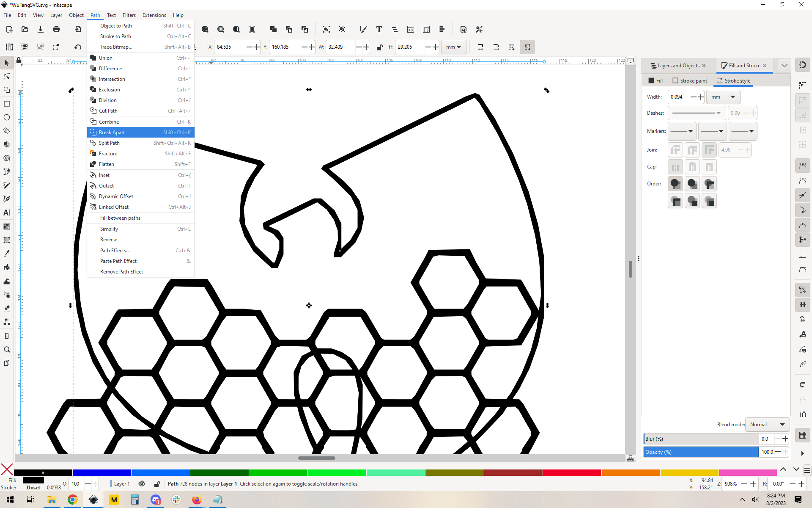This screenshot has width=812, height=508.
Task: Select the Rectangle tool
Action: click(7, 104)
